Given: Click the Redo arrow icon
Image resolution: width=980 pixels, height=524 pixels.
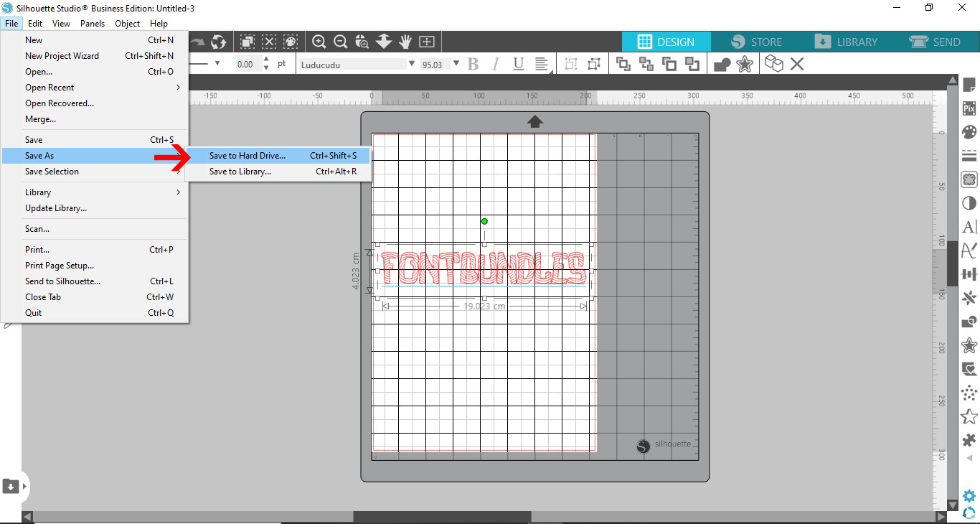Looking at the screenshot, I should [197, 42].
